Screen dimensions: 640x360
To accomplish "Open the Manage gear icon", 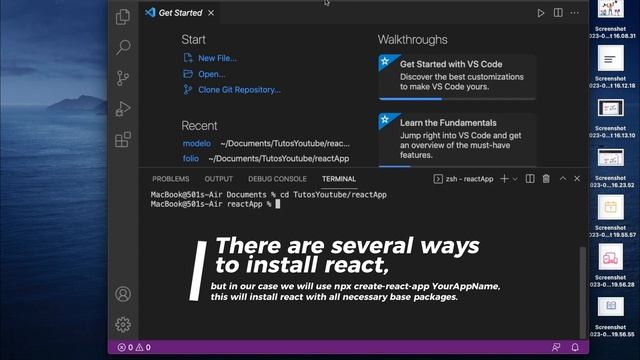I will click(123, 324).
